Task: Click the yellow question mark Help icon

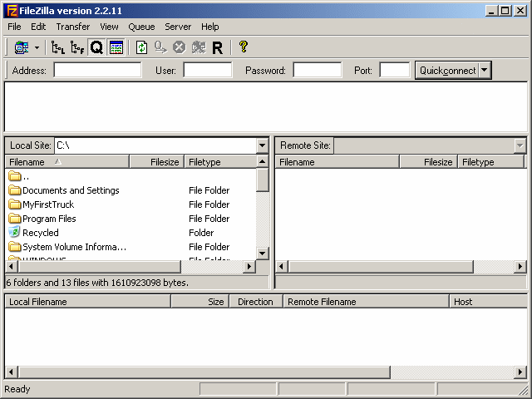Action: (243, 48)
